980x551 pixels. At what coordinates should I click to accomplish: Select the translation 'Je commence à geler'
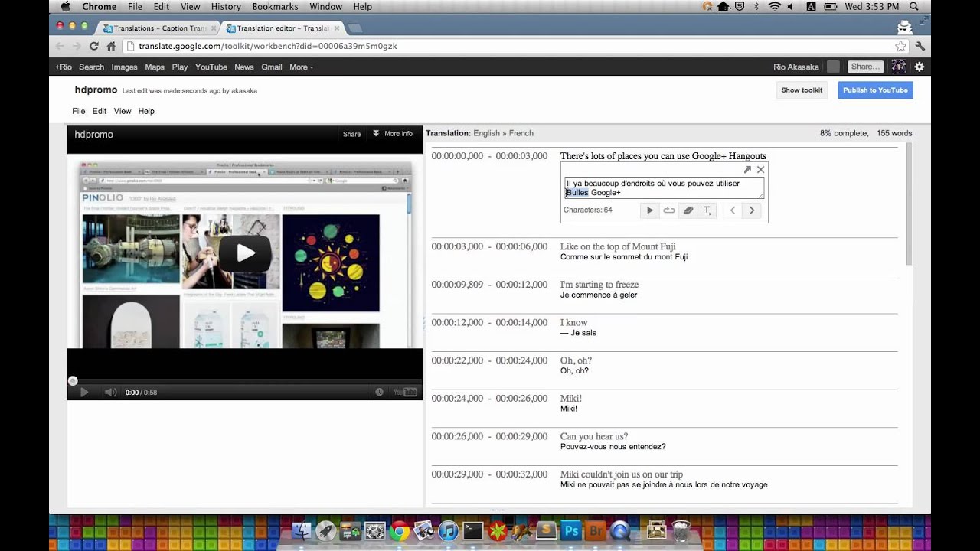point(599,295)
